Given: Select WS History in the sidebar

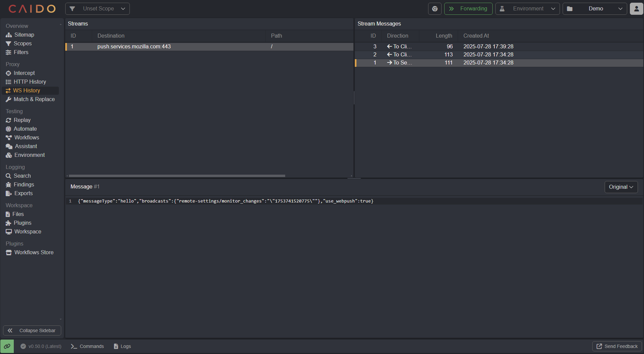Looking at the screenshot, I should [27, 90].
